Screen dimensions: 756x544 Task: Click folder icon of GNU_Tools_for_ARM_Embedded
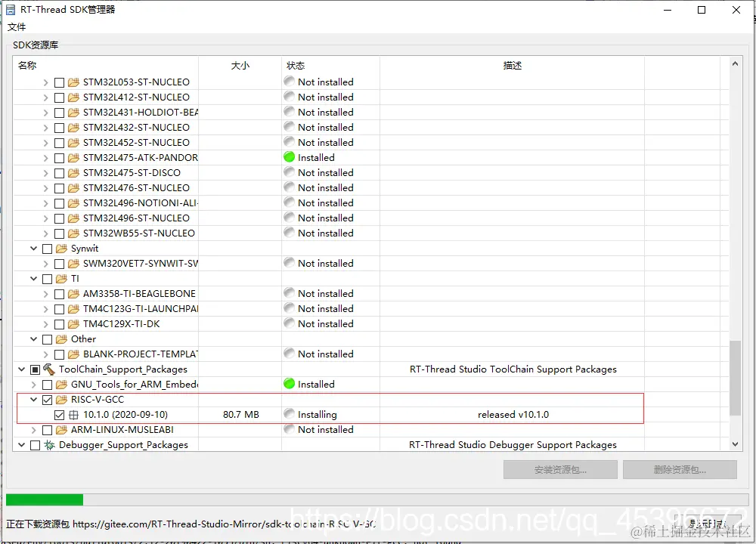61,385
